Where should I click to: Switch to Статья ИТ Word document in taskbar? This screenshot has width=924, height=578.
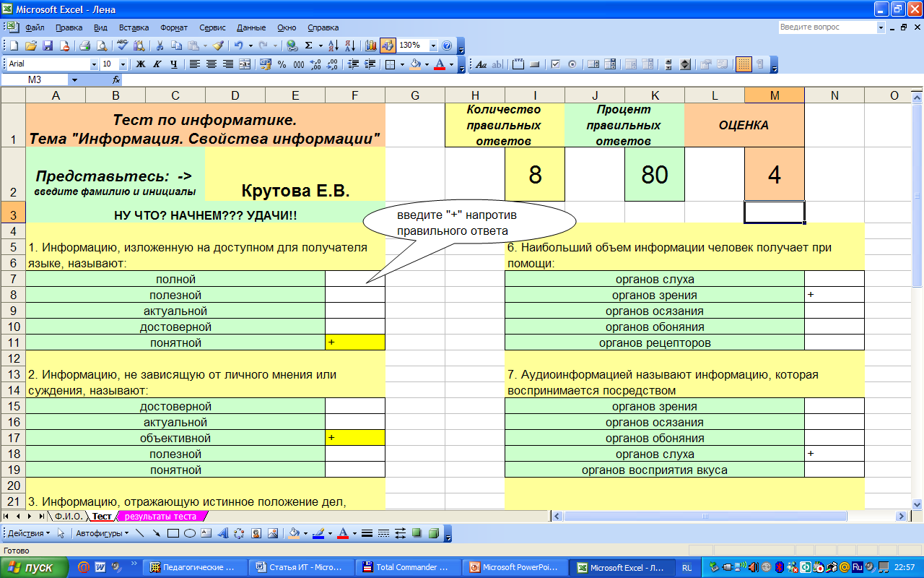click(x=301, y=567)
